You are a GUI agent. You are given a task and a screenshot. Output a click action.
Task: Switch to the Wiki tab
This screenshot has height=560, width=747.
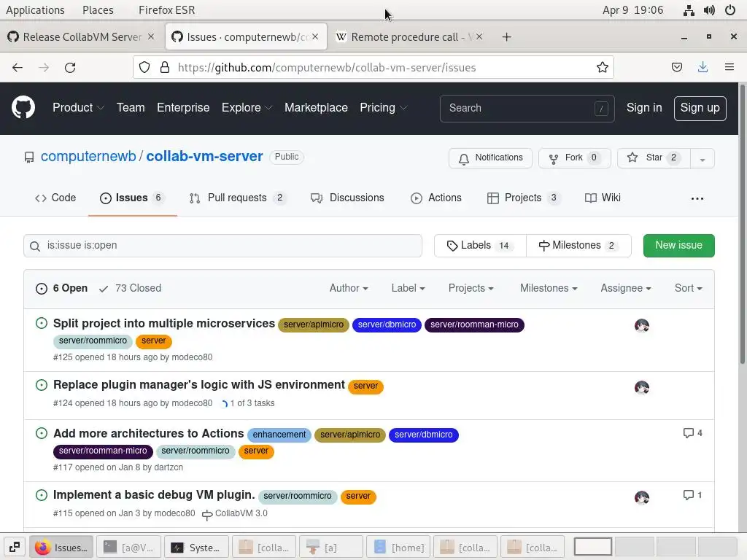point(603,198)
